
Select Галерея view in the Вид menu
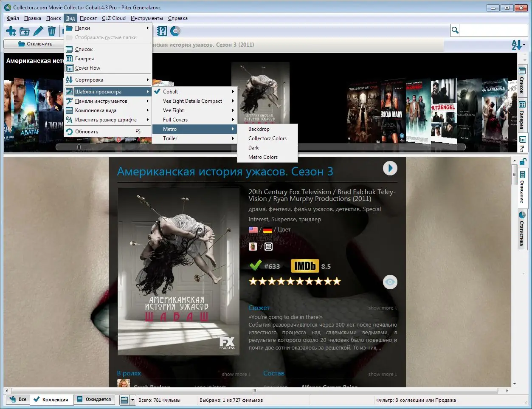pyautogui.click(x=108, y=59)
